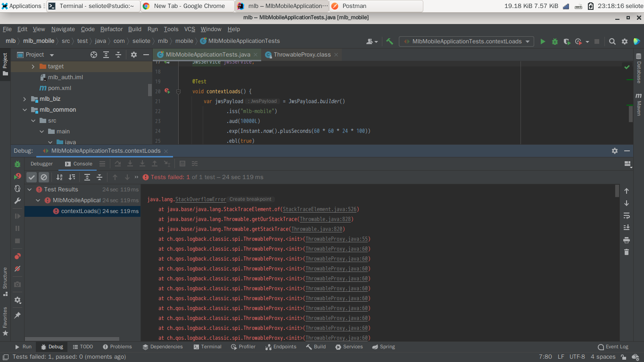
Task: Open IDE settings gear in main toolbar
Action: (x=625, y=41)
